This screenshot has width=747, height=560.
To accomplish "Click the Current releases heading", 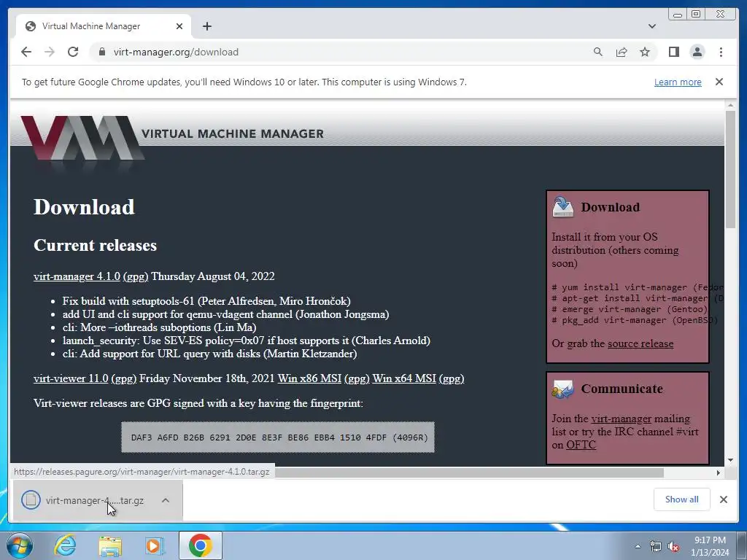I will pyautogui.click(x=95, y=245).
